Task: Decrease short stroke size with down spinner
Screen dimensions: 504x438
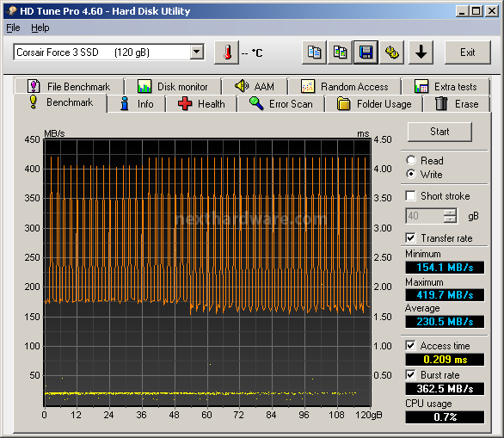Action: pos(450,219)
